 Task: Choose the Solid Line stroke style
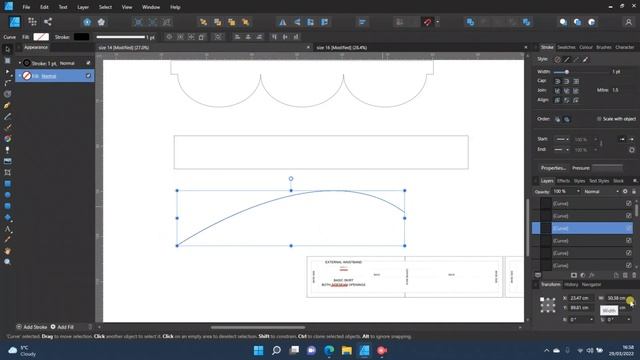click(x=567, y=60)
